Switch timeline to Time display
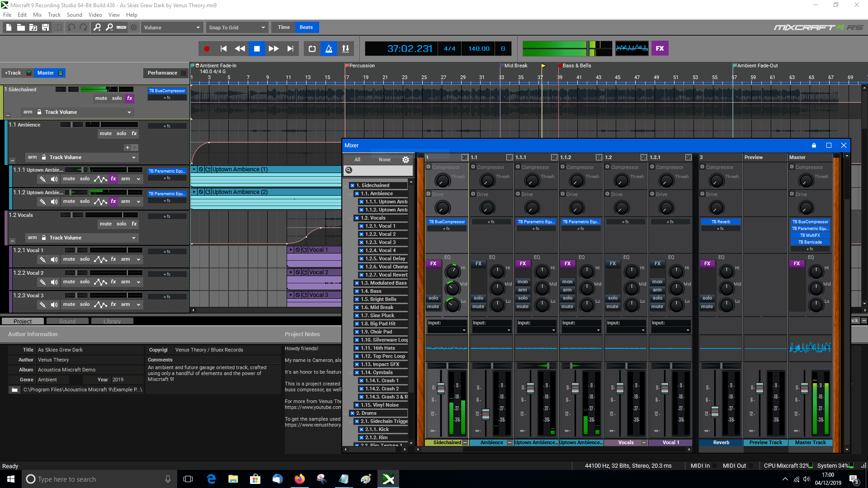Screen dimensions: 868x488 (x=284, y=27)
